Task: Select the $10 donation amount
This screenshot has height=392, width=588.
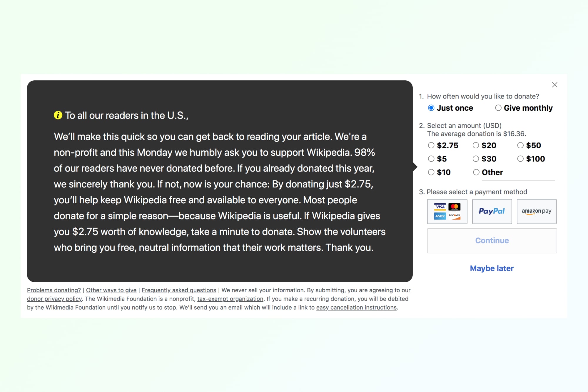Action: (431, 172)
